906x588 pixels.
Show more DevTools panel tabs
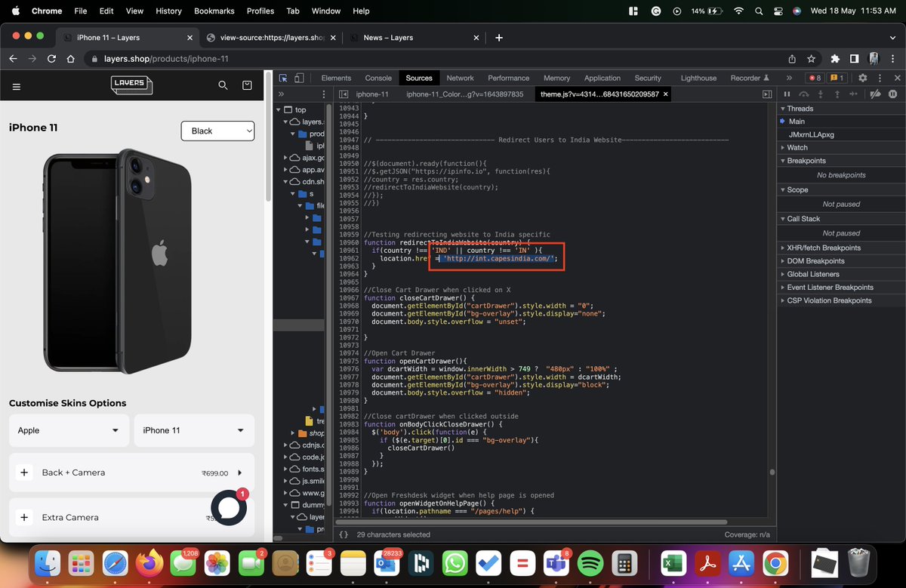(789, 78)
